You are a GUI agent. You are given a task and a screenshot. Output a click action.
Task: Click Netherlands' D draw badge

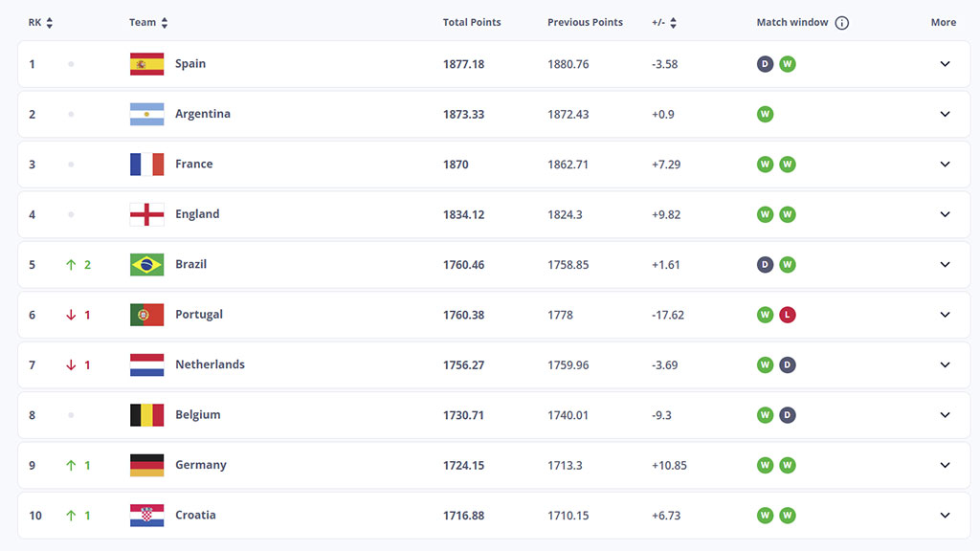(788, 364)
